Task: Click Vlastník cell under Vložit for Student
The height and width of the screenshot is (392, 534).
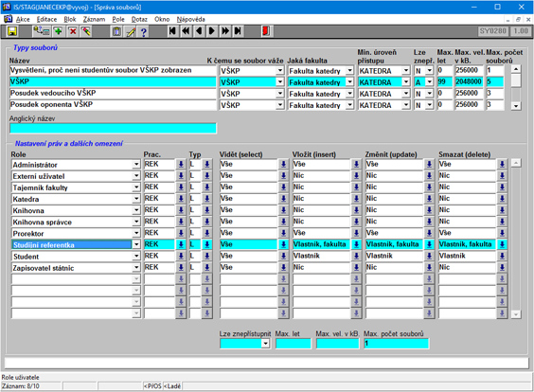Action: 322,256
